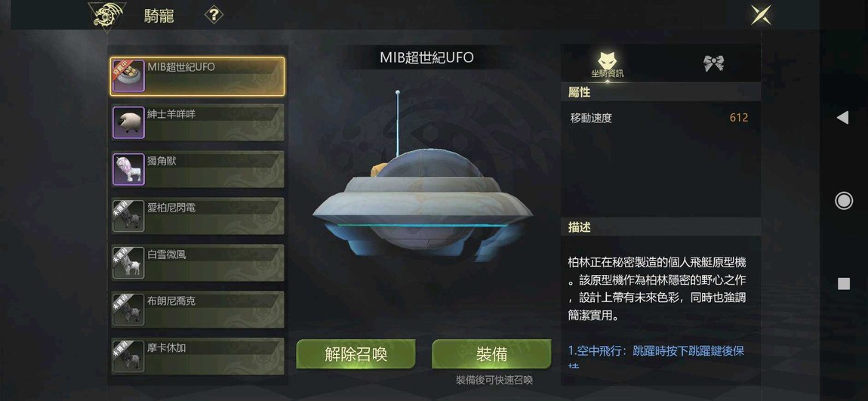868x401 pixels.
Task: Select the locked 愛柏尼閃電 horse
Action: click(x=198, y=216)
